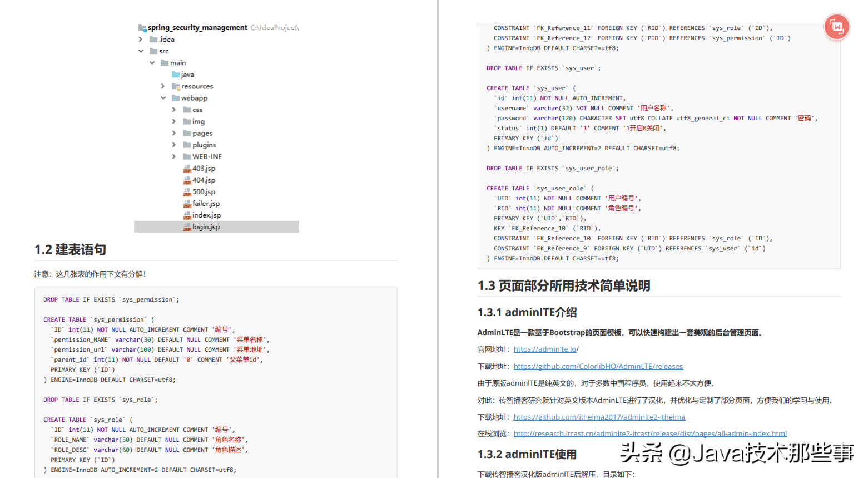The height and width of the screenshot is (478, 868).
Task: Select the index.jsp file name
Action: click(207, 215)
